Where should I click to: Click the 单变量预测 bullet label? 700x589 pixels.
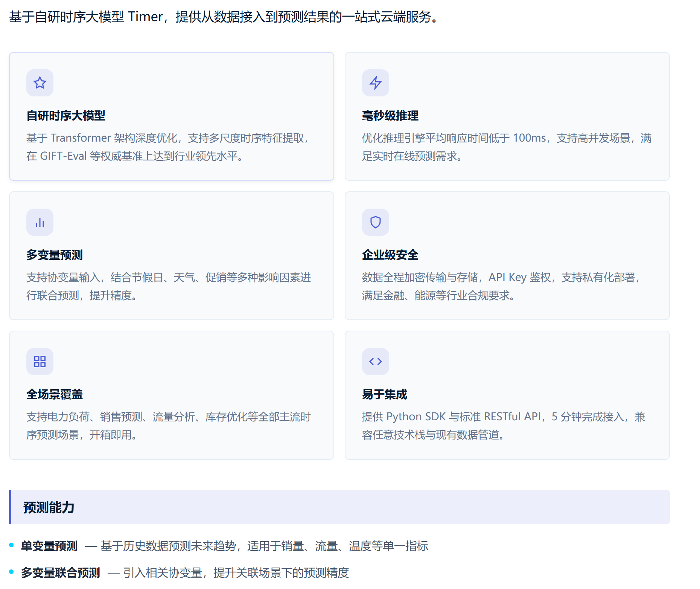(x=49, y=546)
